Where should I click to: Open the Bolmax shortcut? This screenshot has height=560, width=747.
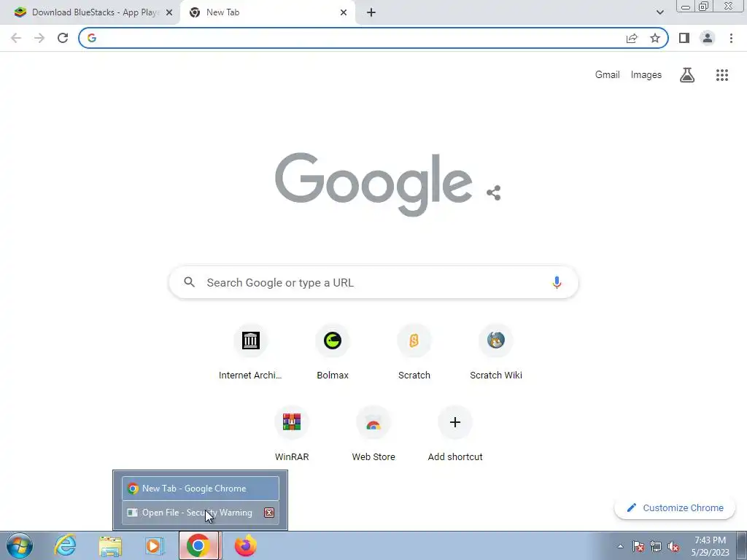click(333, 353)
